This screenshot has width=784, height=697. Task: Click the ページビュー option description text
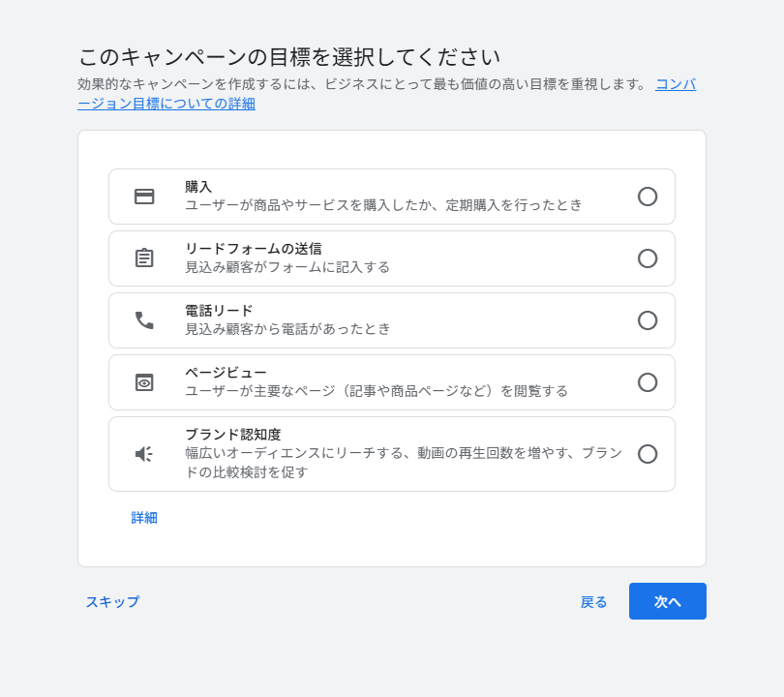[x=376, y=391]
